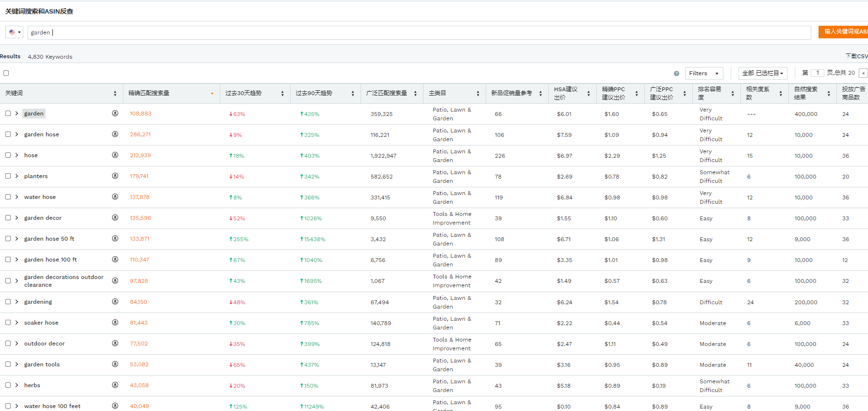Check the box for 'garden decor' row
The width and height of the screenshot is (868, 411).
[x=8, y=218]
